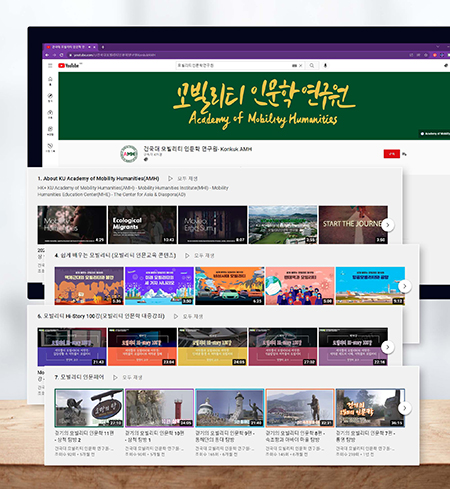
Task: Open playlist 4 title link
Action: (115, 255)
